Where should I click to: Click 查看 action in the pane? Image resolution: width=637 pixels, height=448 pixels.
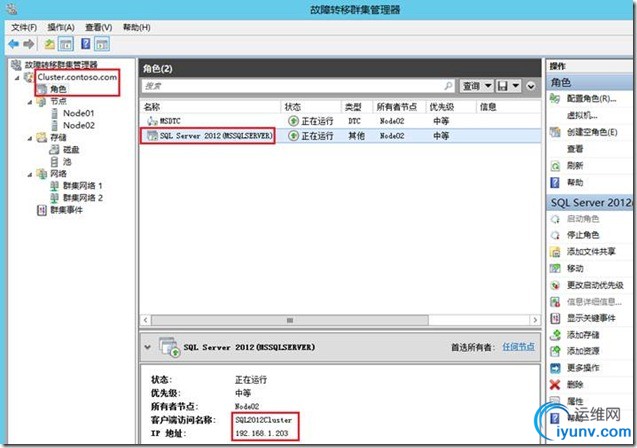pos(575,149)
